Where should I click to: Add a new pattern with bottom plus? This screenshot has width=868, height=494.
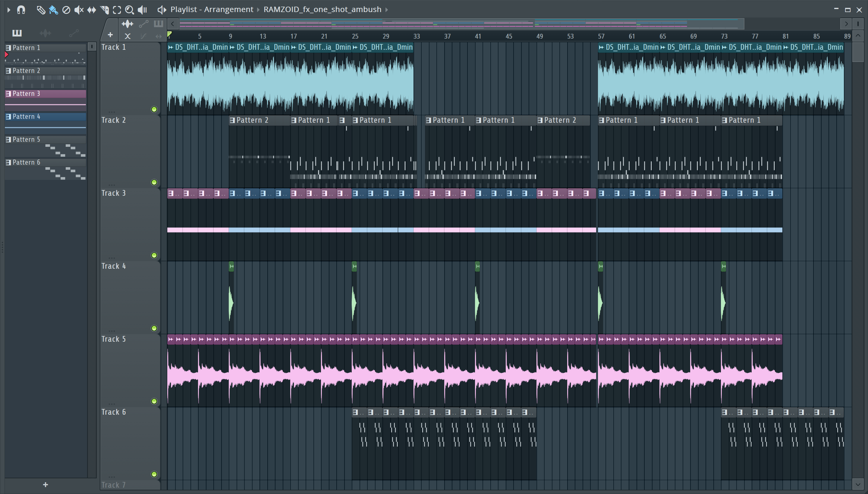46,484
